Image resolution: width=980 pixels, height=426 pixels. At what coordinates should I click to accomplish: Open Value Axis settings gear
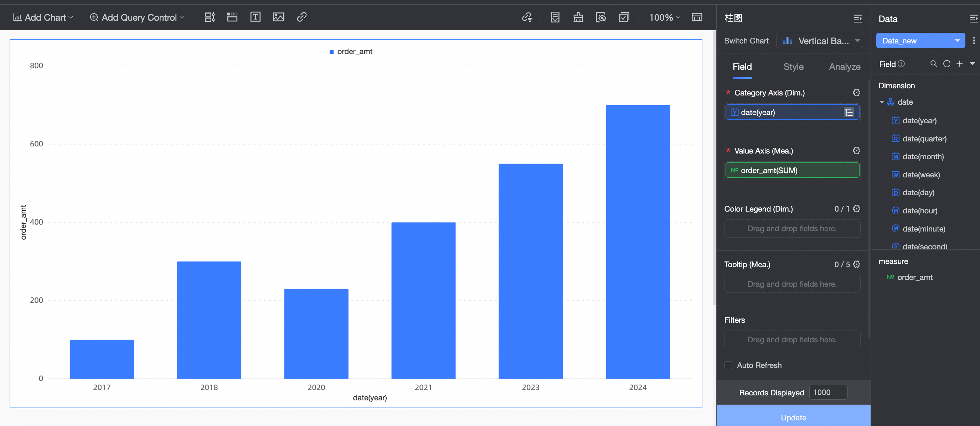tap(856, 151)
